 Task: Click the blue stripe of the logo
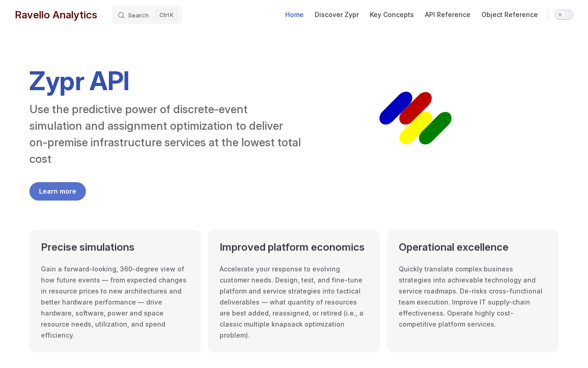pos(396,108)
